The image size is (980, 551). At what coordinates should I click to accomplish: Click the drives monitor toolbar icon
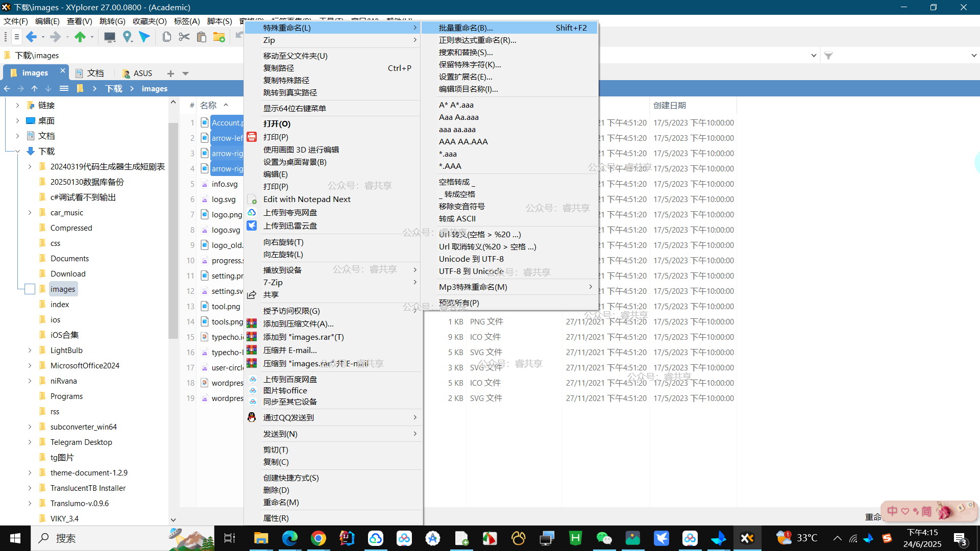109,37
